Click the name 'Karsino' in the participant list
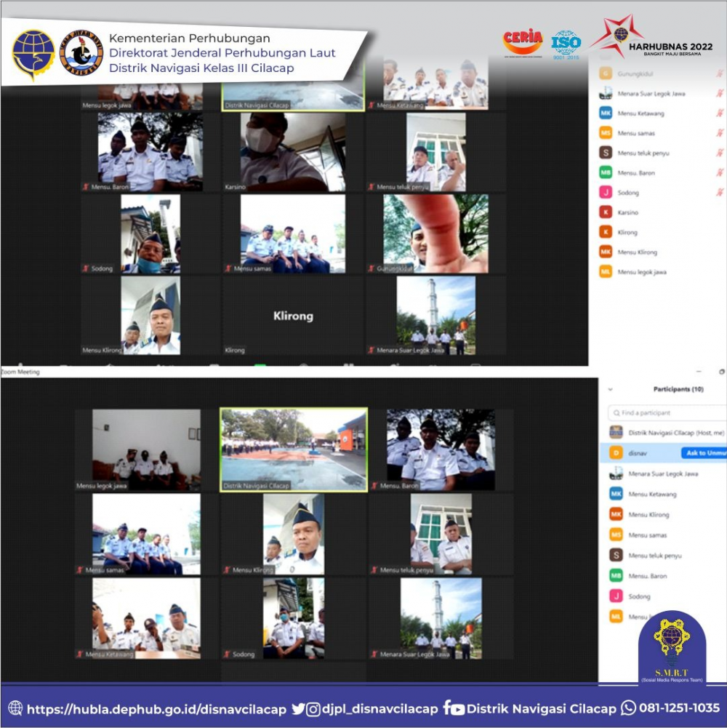The width and height of the screenshot is (727, 728). point(627,212)
